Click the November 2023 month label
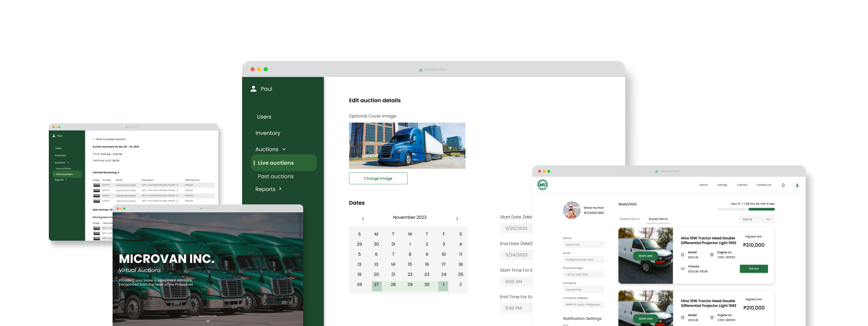 (410, 218)
